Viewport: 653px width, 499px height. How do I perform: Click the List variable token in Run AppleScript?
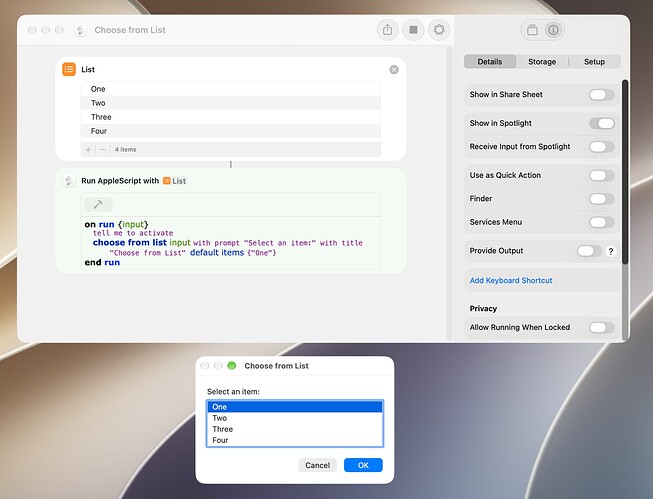pyautogui.click(x=174, y=181)
